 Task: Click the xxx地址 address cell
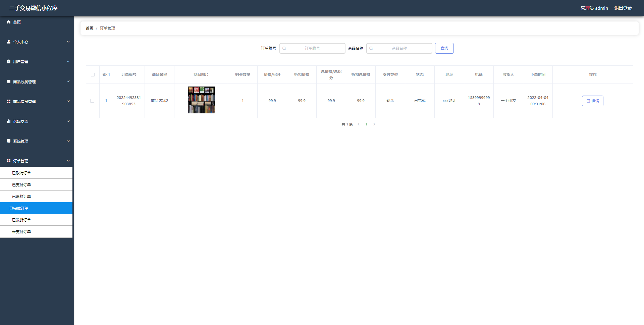[449, 101]
